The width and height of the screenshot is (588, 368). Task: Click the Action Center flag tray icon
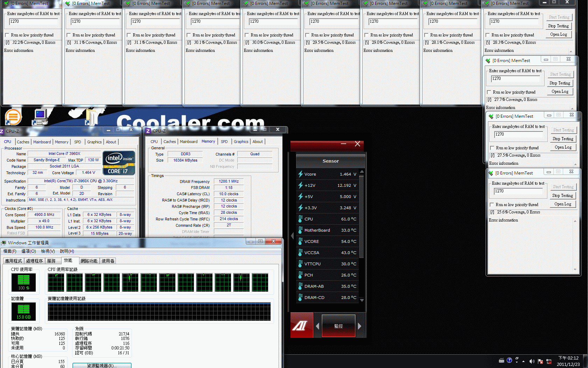[540, 361]
